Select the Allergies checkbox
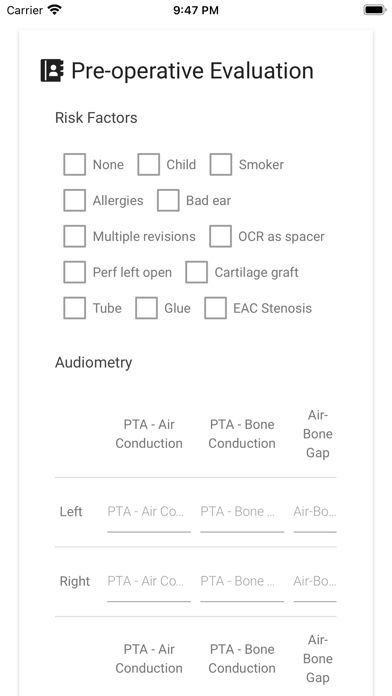The image size is (392, 696). pos(75,201)
